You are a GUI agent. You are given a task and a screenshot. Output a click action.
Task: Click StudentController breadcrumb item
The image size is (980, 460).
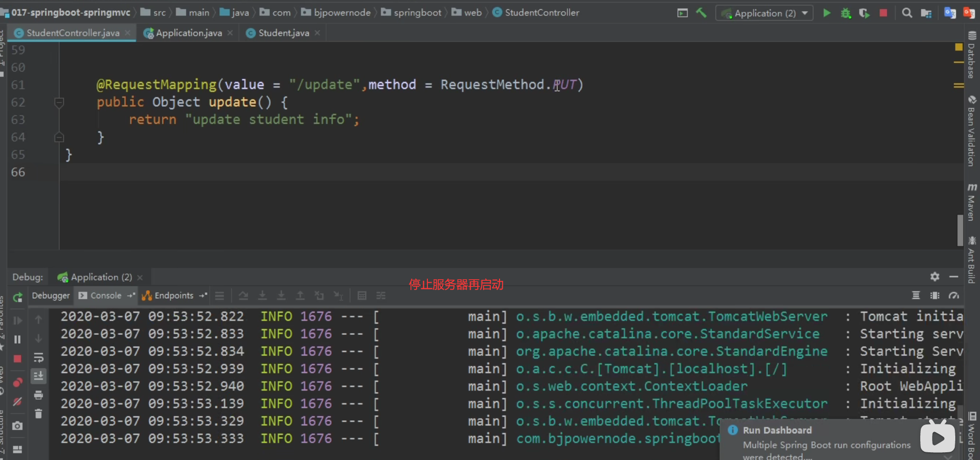click(x=536, y=12)
